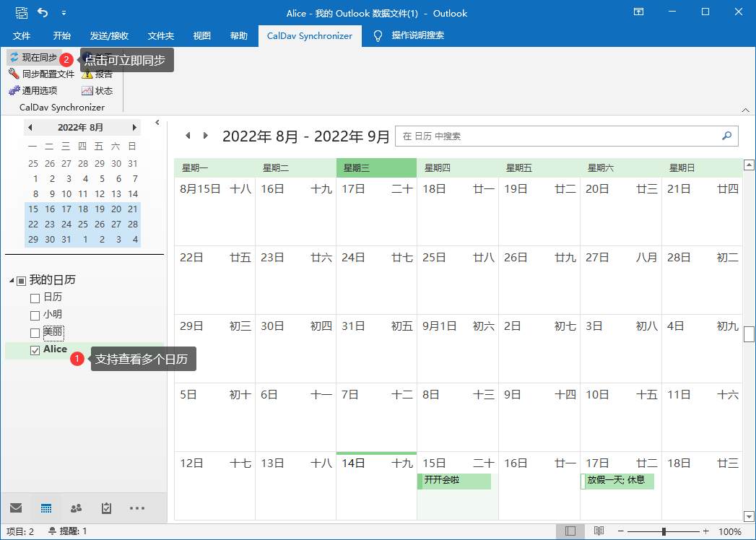Switch to Calendar navigation icon
The height and width of the screenshot is (540, 756).
(46, 508)
